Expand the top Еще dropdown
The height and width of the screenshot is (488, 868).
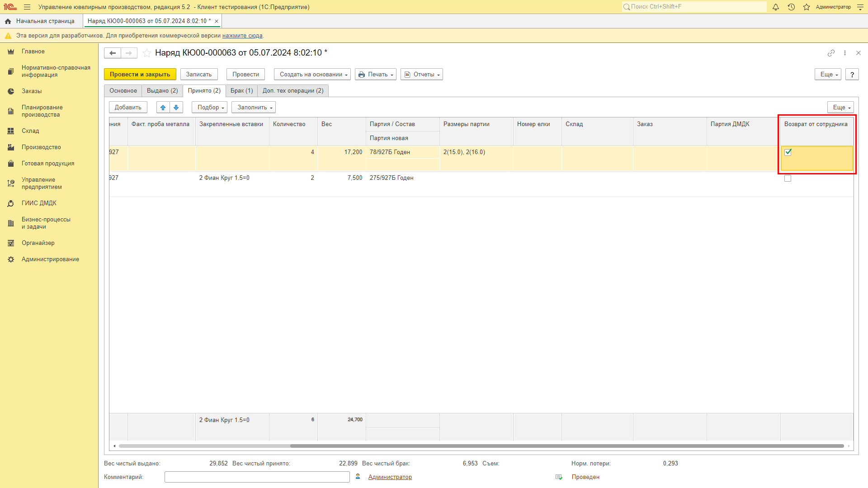point(828,75)
